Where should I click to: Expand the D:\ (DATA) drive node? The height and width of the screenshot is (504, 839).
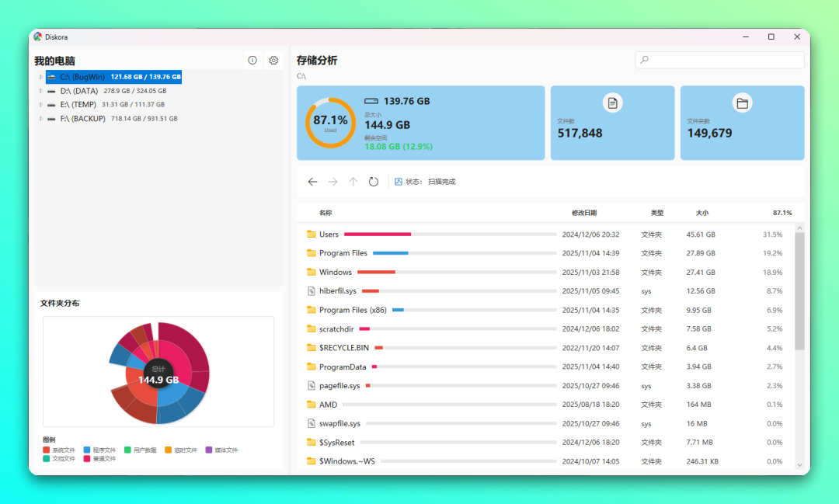pos(40,91)
